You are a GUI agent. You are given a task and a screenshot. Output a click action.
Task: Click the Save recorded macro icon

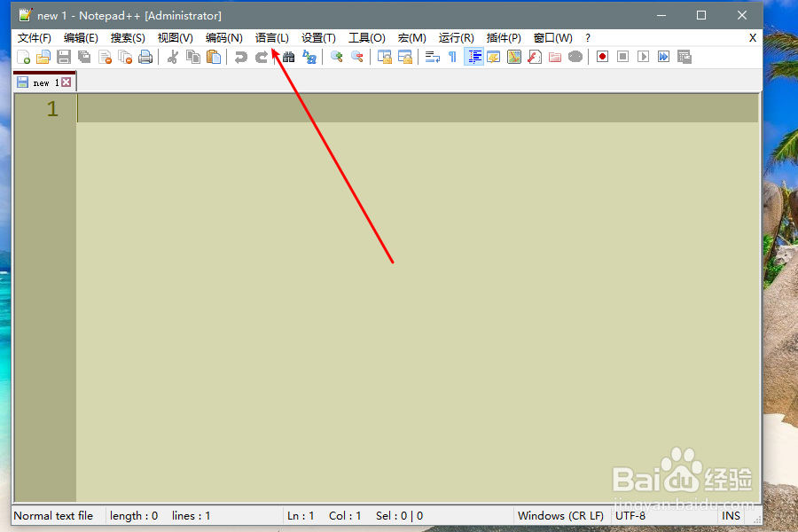(x=685, y=57)
